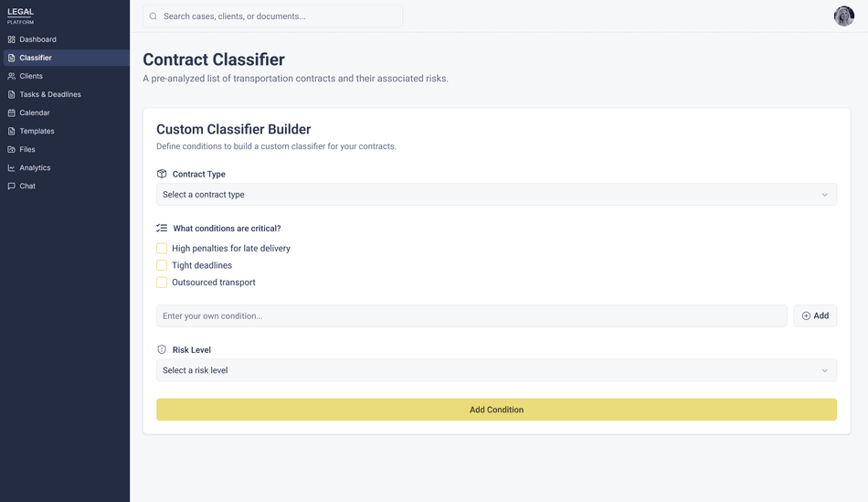Enable High penalties for late delivery
This screenshot has height=502, width=868.
click(x=162, y=248)
